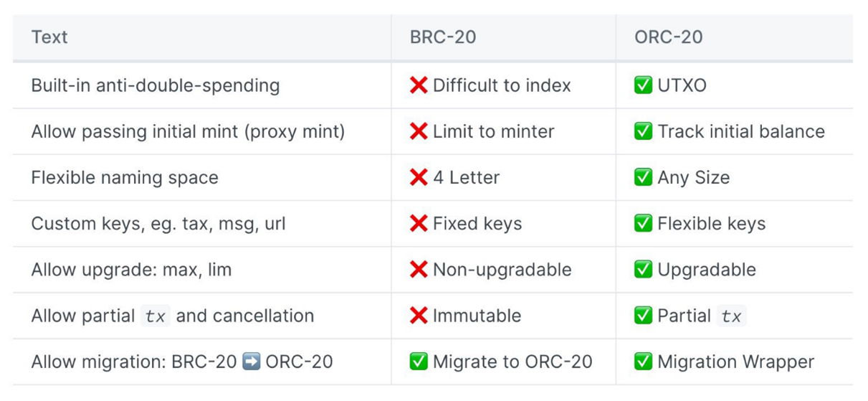Click red cross icon beside Non-upgradable
Image resolution: width=868 pixels, height=401 pixels.
coord(419,269)
